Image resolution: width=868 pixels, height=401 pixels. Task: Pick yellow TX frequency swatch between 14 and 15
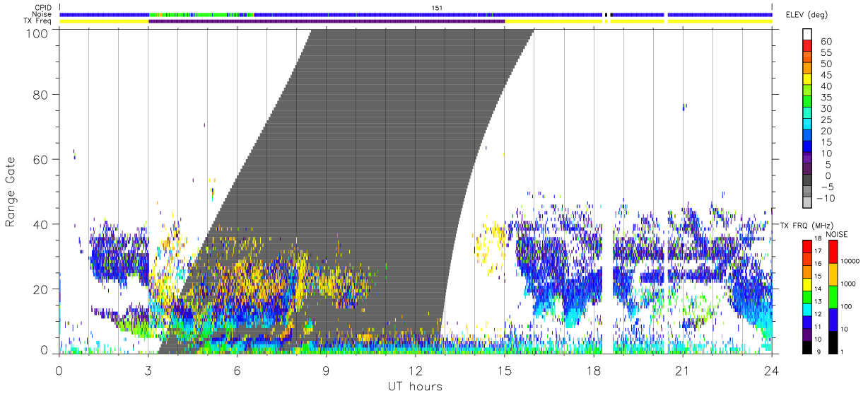click(x=807, y=284)
